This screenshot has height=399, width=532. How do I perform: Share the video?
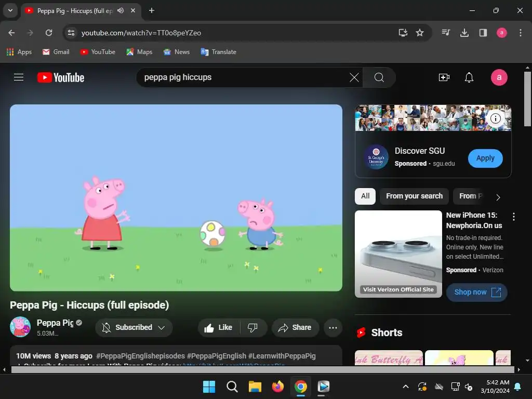click(295, 327)
